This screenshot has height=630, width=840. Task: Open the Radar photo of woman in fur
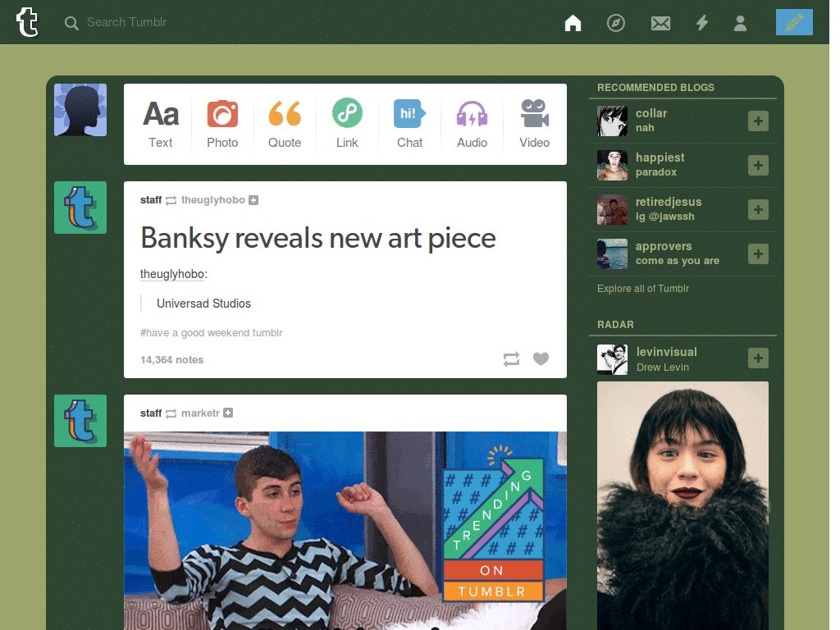682,505
